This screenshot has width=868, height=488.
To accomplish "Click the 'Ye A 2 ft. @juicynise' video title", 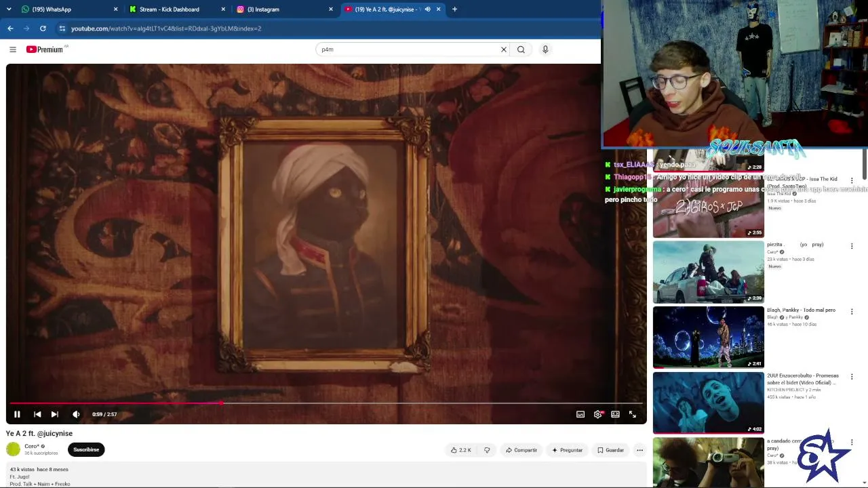I will 39,433.
